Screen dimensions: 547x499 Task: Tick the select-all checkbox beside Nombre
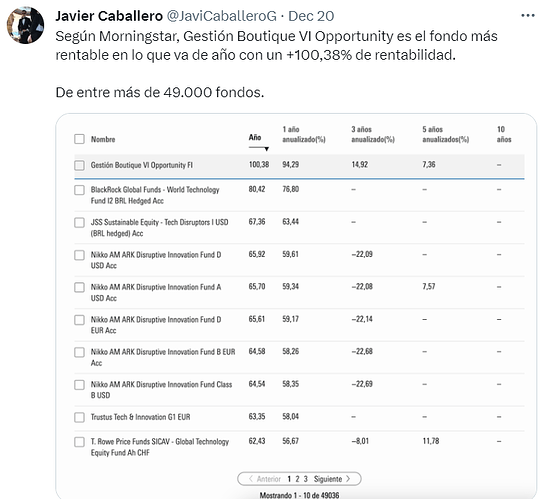coord(80,139)
